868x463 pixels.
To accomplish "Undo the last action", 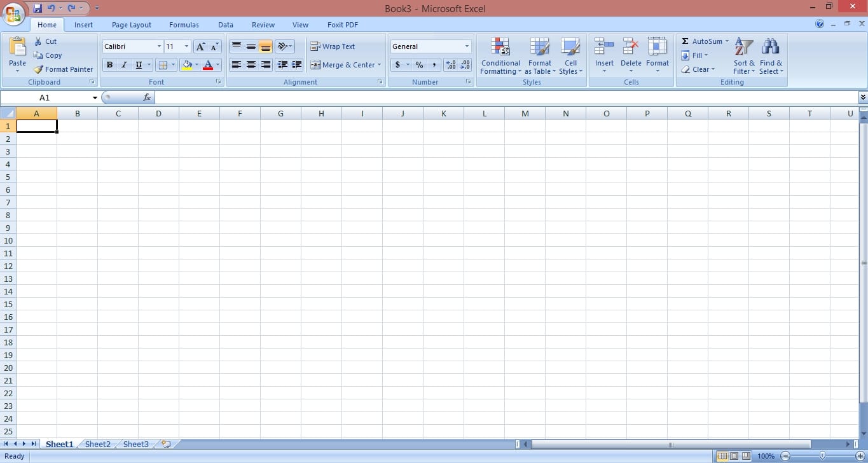I will 51,8.
